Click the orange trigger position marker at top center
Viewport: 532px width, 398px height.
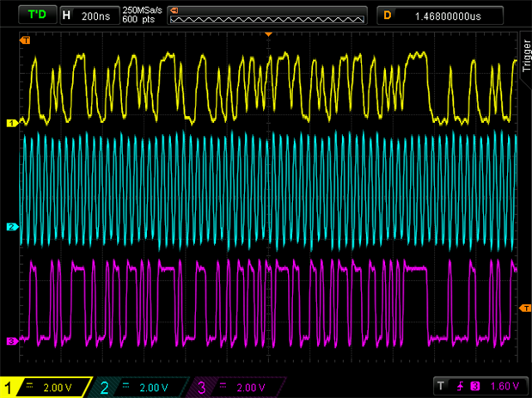point(268,34)
